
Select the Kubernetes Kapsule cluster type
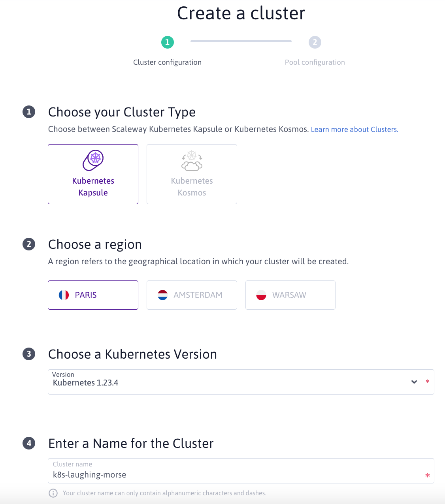click(x=93, y=174)
